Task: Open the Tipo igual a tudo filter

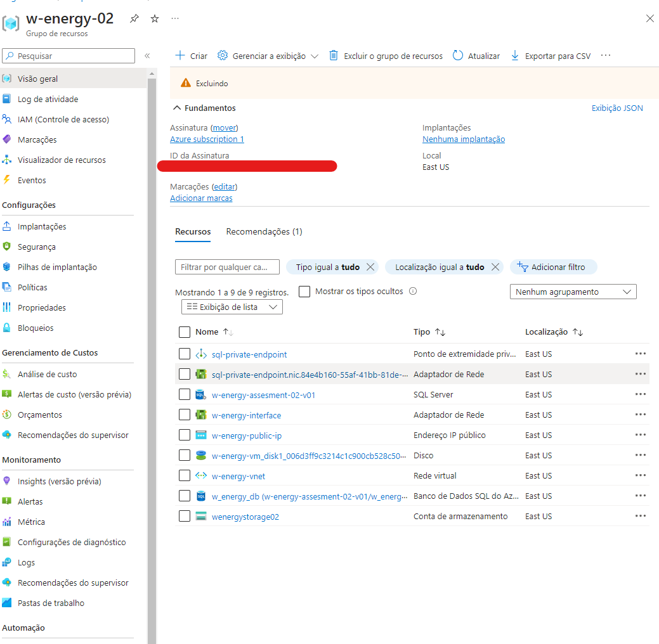Action: point(327,267)
